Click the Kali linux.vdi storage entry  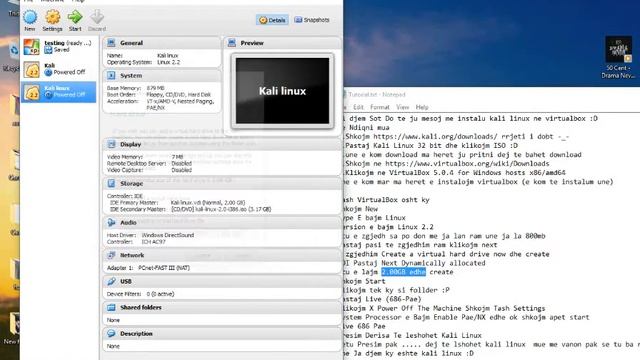click(x=207, y=203)
